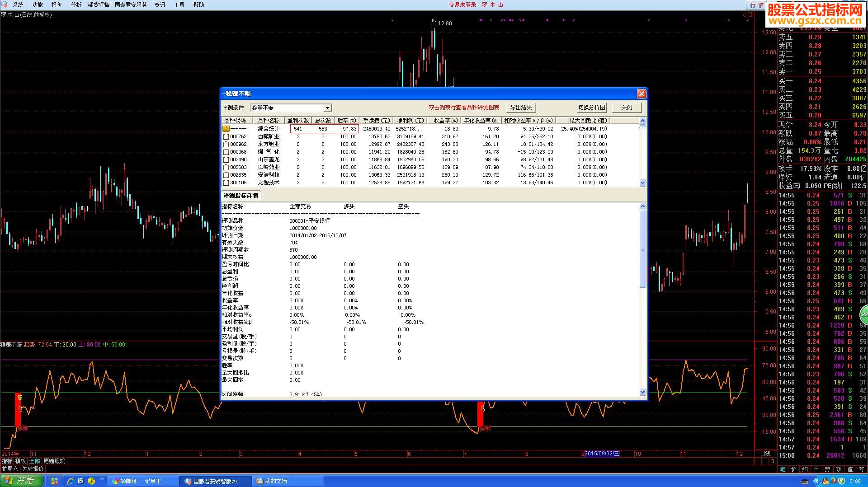This screenshot has height=487, width=868.
Task: Click the 导出结果 button
Action: tap(521, 108)
